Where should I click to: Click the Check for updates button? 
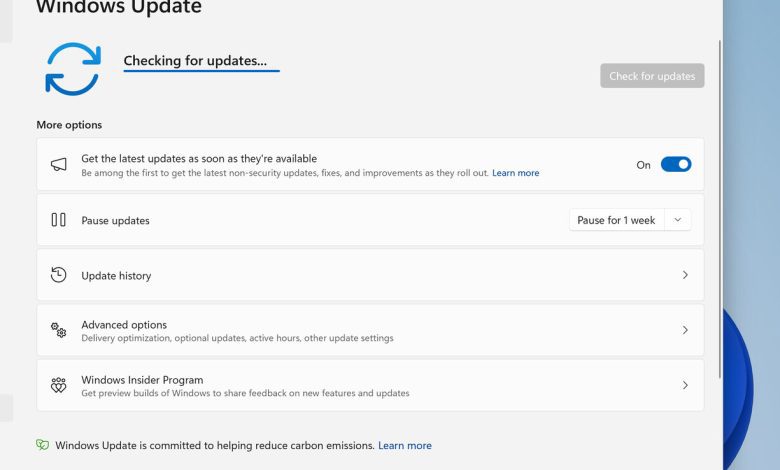652,76
